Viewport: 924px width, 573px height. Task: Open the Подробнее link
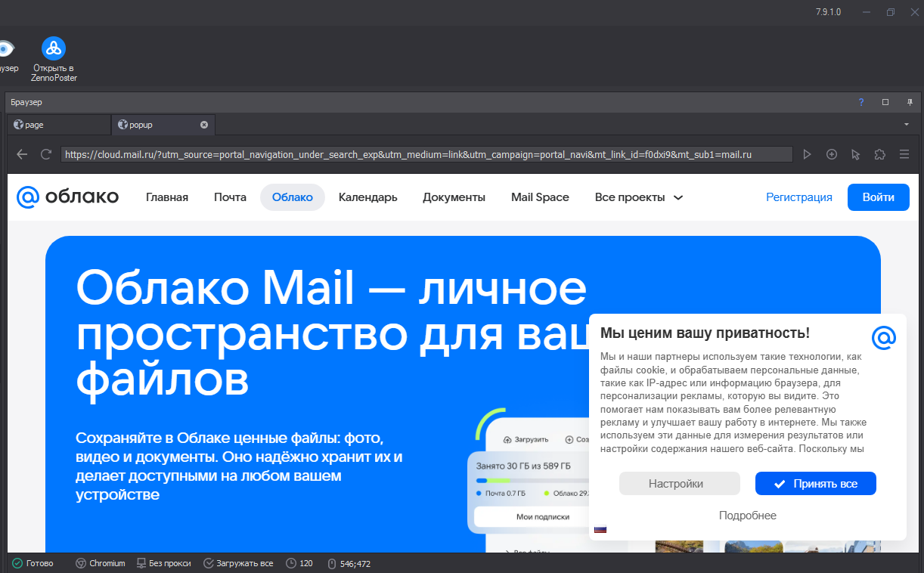[x=748, y=516]
